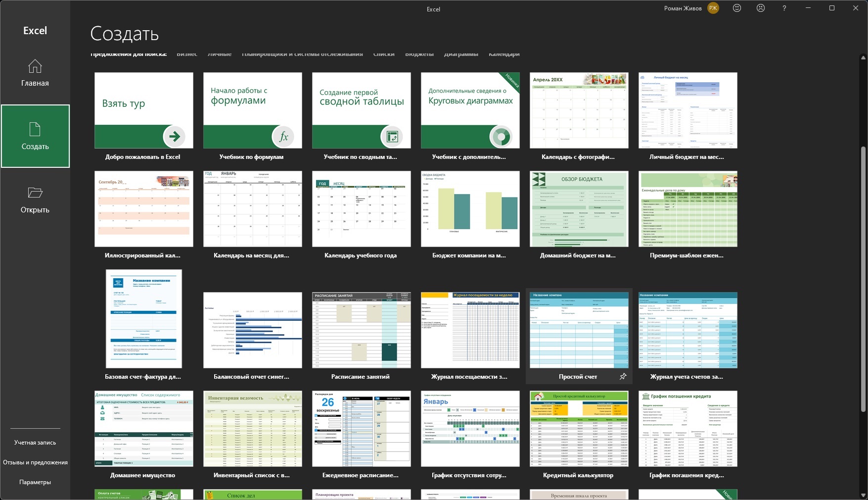Pick the Премиум-шаблон weekly chores template
868x500 pixels.
tap(688, 209)
